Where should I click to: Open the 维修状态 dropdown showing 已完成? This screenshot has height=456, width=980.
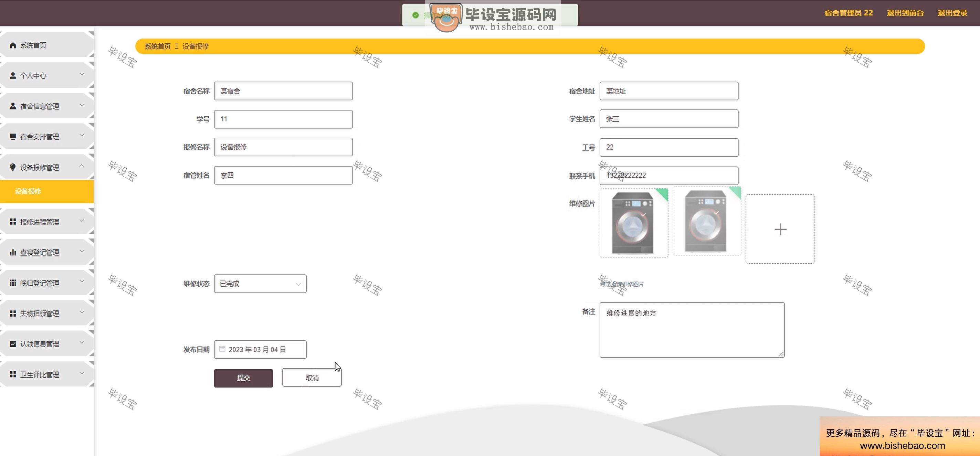tap(260, 284)
